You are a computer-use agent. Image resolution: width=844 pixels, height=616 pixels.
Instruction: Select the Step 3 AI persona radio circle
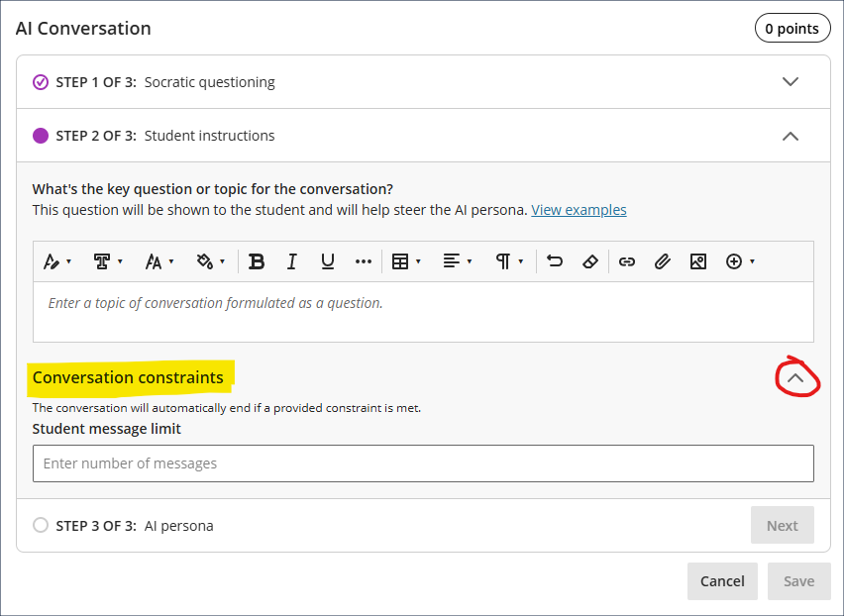click(x=41, y=526)
